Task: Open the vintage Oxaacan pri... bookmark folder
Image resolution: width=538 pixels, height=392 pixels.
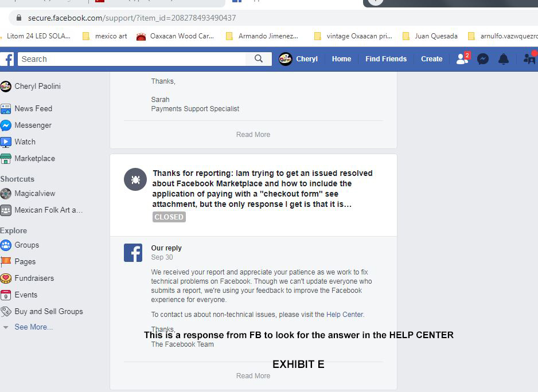Action: [353, 36]
